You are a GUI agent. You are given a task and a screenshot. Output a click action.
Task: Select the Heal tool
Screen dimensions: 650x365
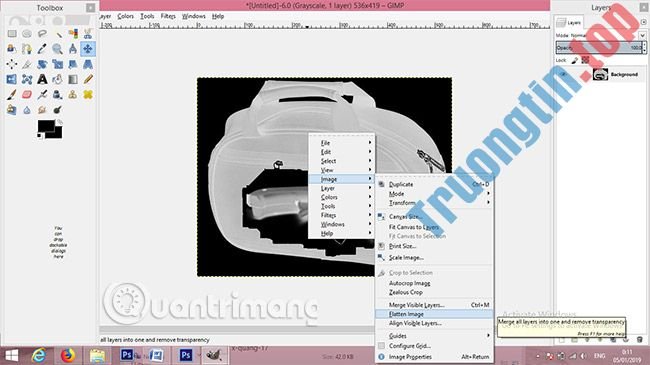click(x=88, y=95)
